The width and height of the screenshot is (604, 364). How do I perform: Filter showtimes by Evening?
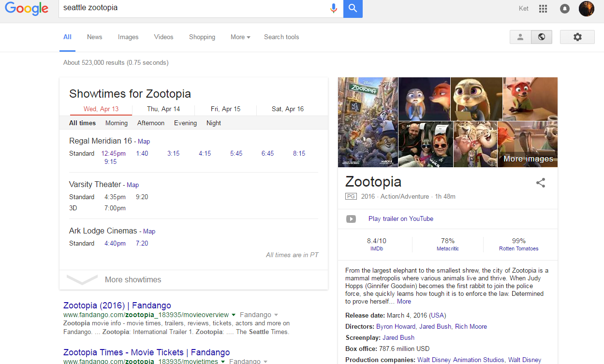coord(185,123)
